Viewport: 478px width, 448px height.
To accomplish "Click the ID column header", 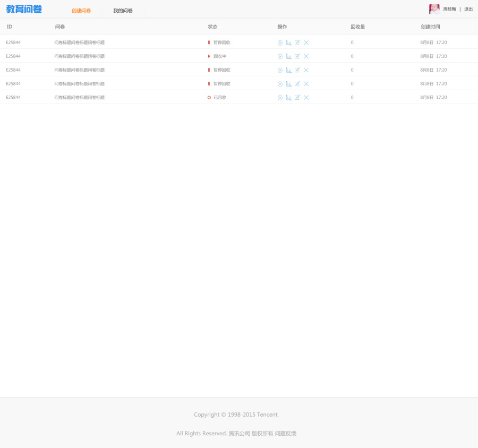I will pyautogui.click(x=10, y=27).
